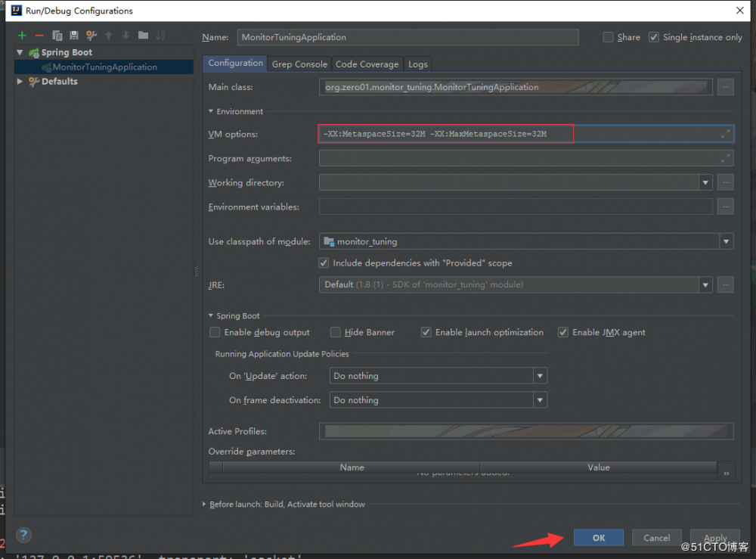Focus the Name input field
Image resolution: width=756 pixels, height=559 pixels.
407,37
